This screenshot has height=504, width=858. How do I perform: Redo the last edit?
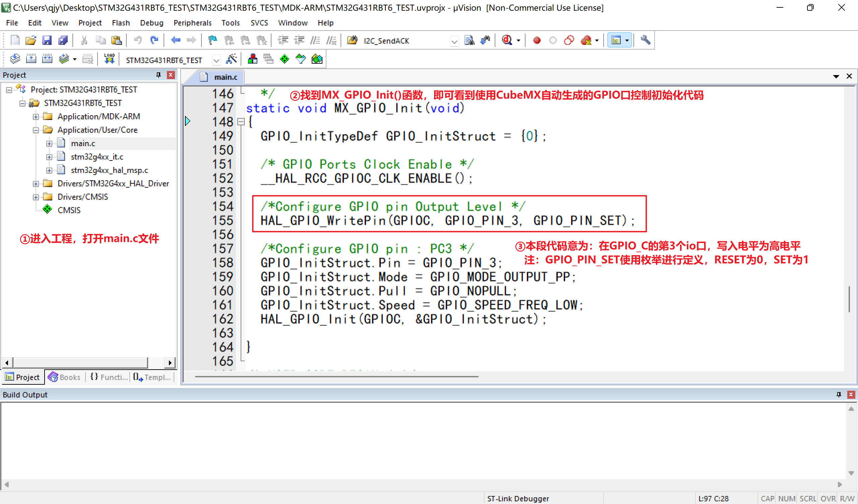pyautogui.click(x=154, y=40)
